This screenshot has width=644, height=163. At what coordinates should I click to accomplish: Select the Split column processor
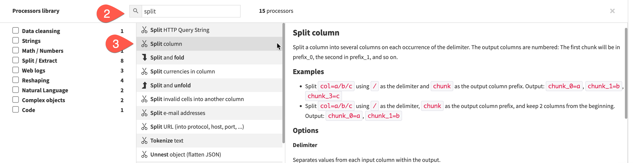point(166,44)
